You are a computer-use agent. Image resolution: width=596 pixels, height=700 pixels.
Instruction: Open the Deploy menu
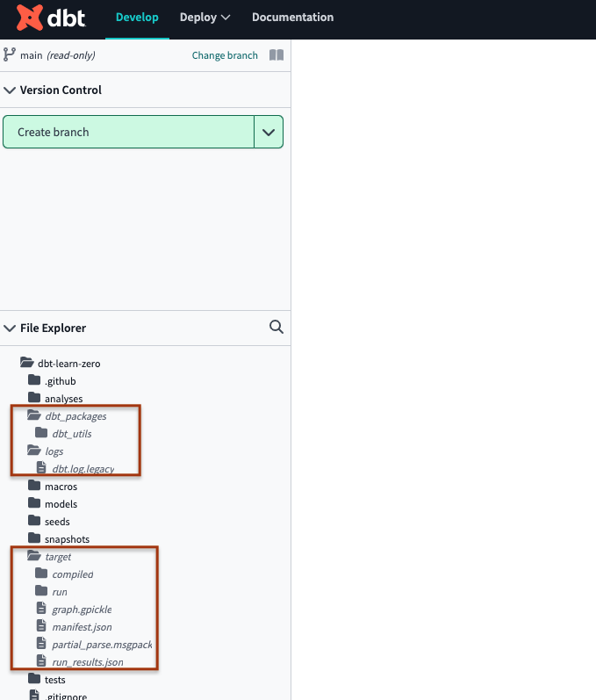pyautogui.click(x=205, y=18)
